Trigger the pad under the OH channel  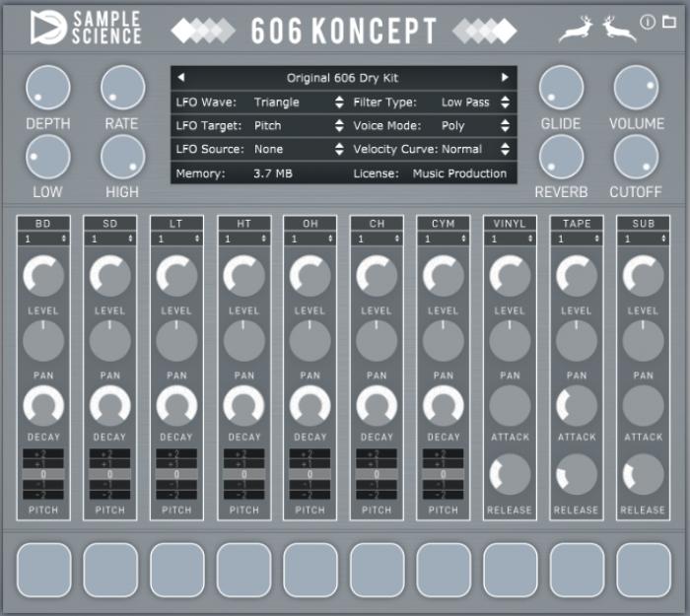(310, 571)
